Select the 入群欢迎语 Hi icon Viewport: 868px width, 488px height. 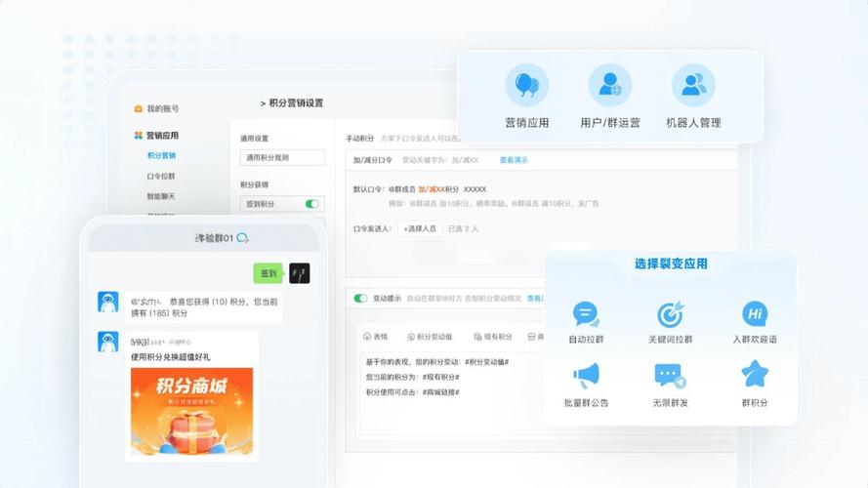coord(755,314)
